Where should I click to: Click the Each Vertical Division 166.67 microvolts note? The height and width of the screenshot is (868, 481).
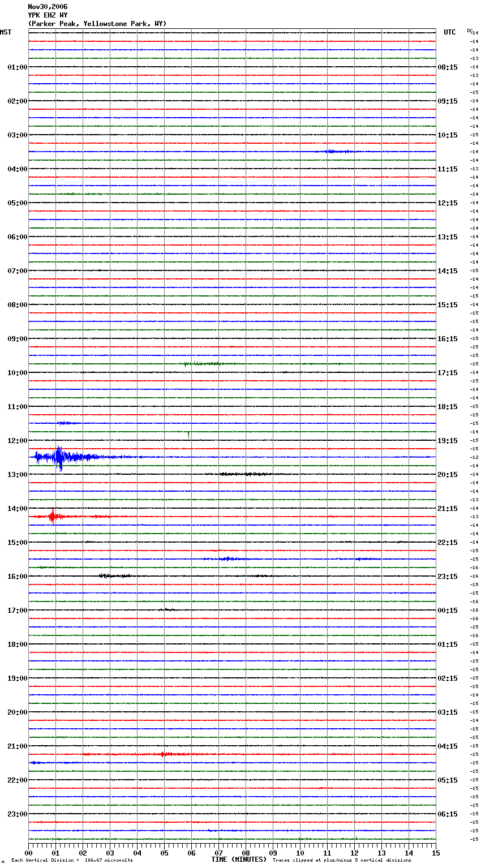click(72, 861)
